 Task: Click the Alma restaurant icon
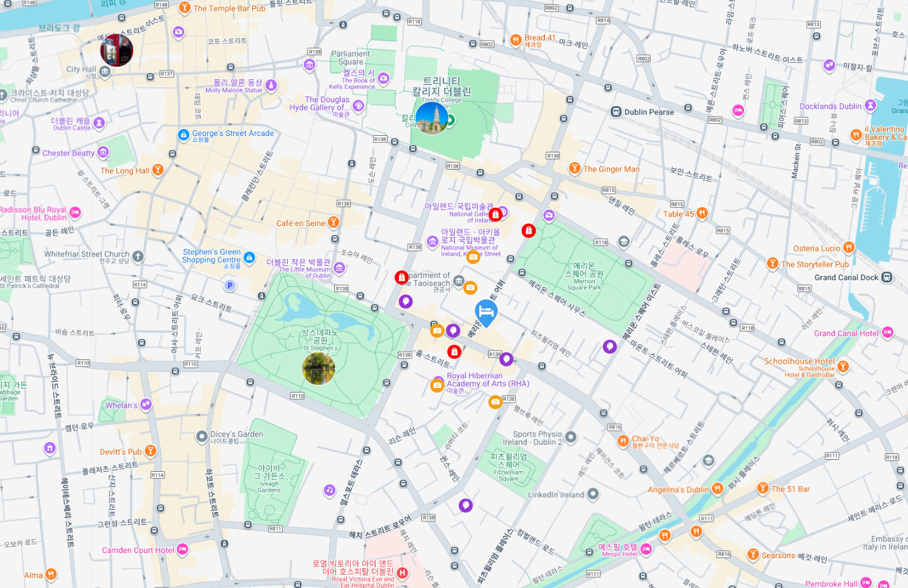pyautogui.click(x=51, y=575)
